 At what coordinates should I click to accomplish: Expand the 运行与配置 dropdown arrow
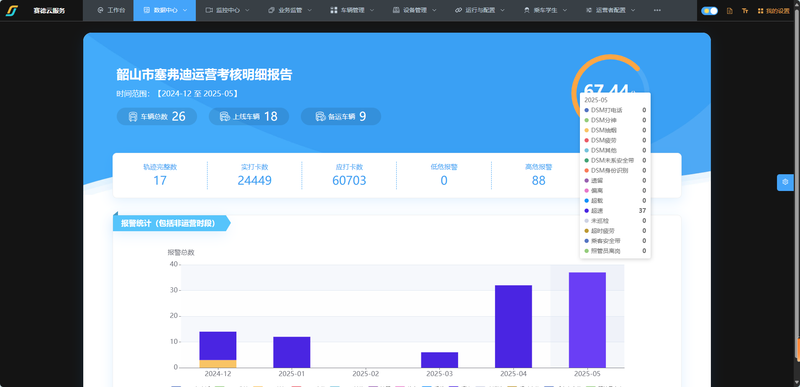click(503, 10)
